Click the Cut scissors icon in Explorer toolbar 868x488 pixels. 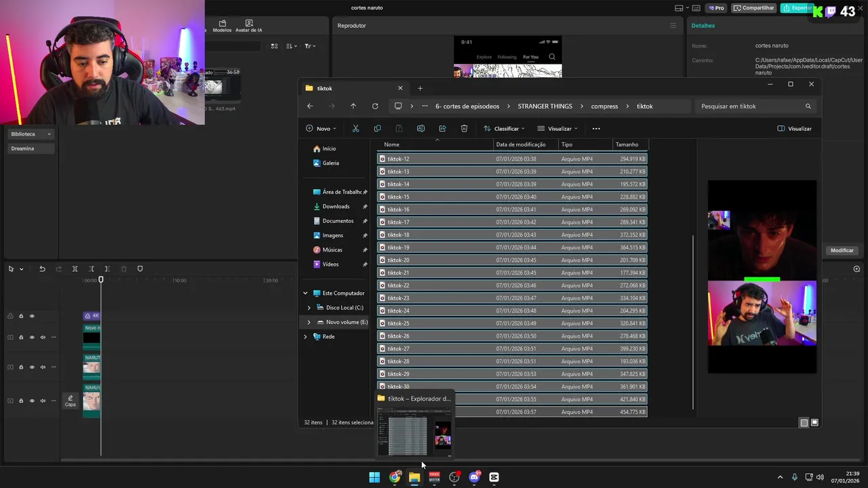pos(355,128)
